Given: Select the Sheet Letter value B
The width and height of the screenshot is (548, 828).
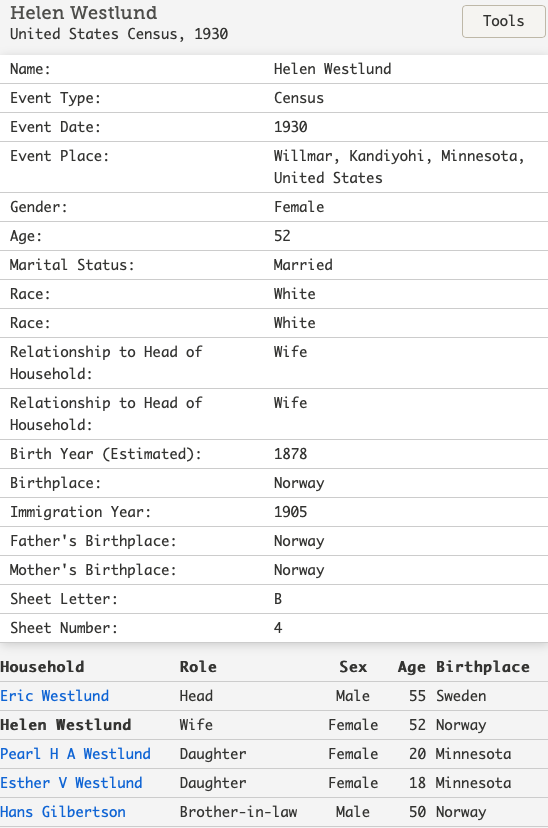Looking at the screenshot, I should click(278, 599).
